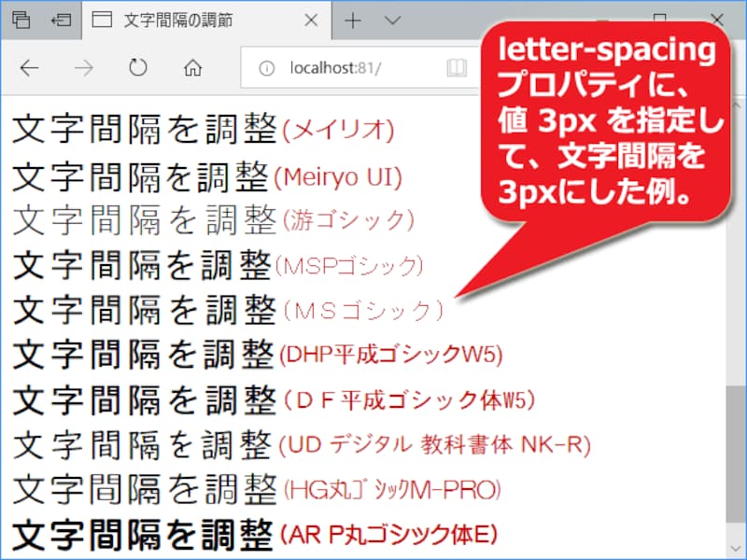Image resolution: width=747 pixels, height=560 pixels.
Task: Close the 文字間隔の調節 tab
Action: pos(309,20)
